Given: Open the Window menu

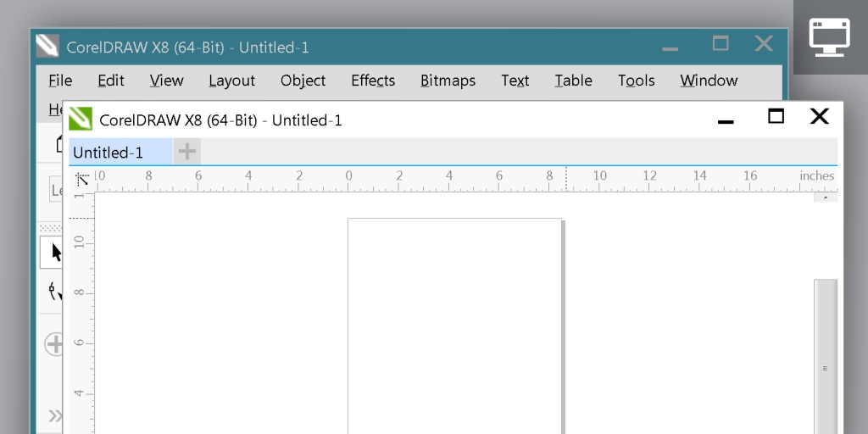Looking at the screenshot, I should [x=709, y=81].
